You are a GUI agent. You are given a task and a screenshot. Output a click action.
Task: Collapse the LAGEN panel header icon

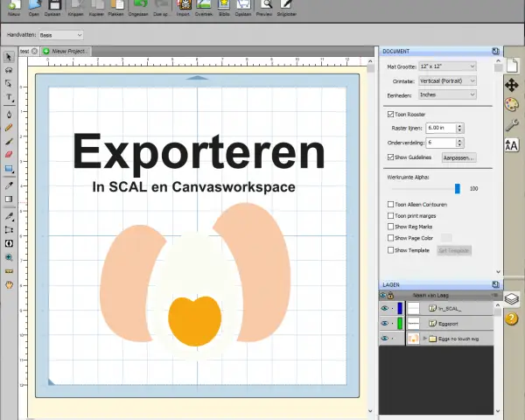pos(495,284)
